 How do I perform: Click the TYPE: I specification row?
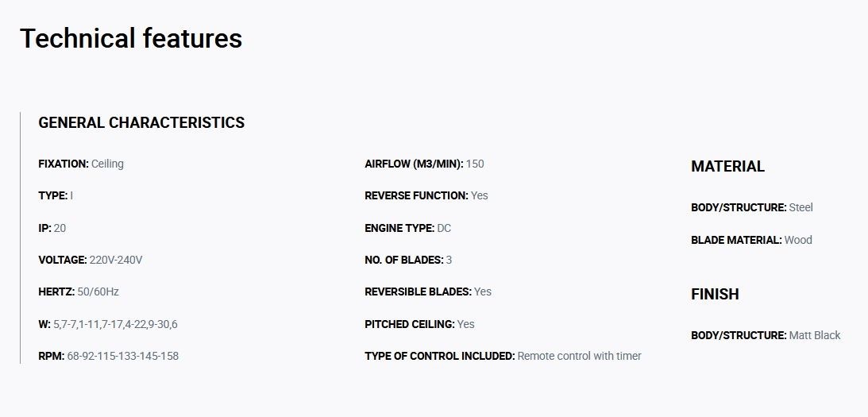click(x=56, y=195)
